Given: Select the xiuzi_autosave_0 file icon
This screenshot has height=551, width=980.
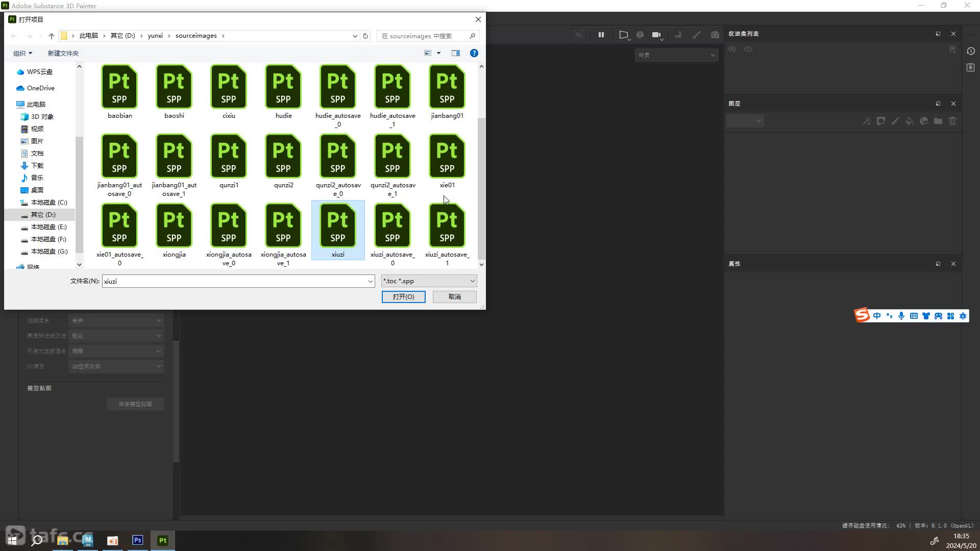Looking at the screenshot, I should point(393,226).
